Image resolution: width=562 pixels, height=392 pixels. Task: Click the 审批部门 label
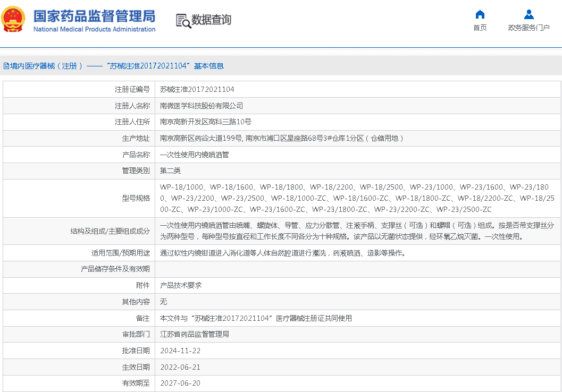click(x=136, y=334)
